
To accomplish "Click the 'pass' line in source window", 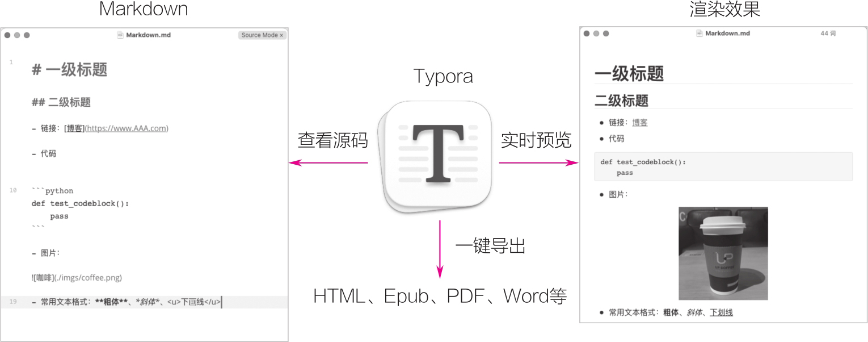I will point(59,216).
